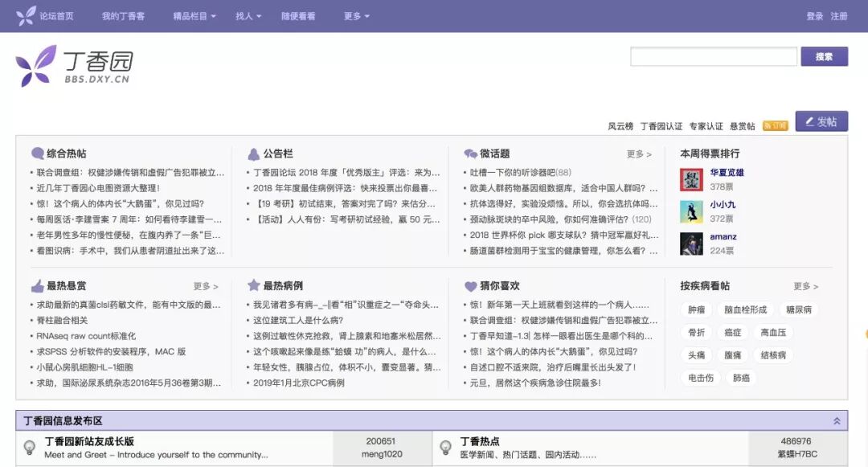The width and height of the screenshot is (868, 467).
Task: Click lightbulb icon beside 丁香园新站友成长版
Action: pyautogui.click(x=30, y=447)
